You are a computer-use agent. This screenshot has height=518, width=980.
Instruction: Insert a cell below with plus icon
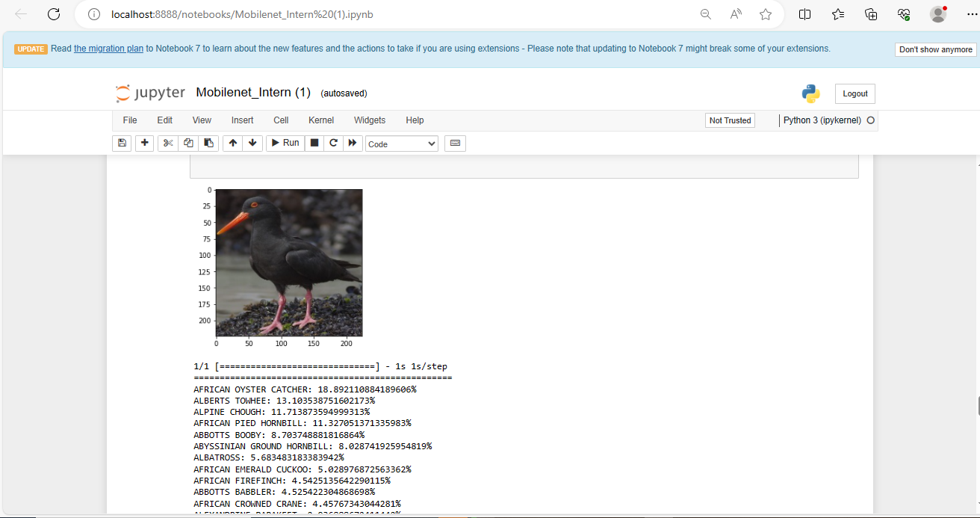[145, 143]
